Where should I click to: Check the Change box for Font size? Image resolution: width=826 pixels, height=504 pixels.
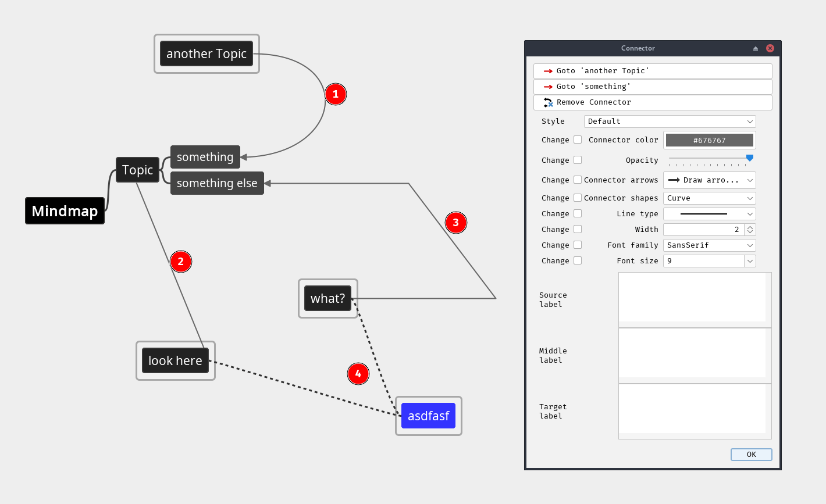click(578, 260)
